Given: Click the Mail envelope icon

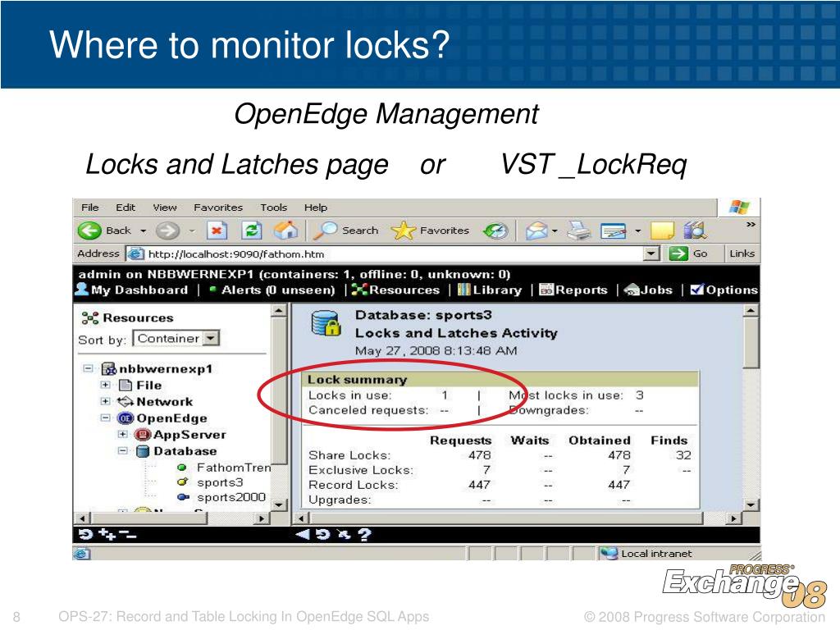Looking at the screenshot, I should pyautogui.click(x=536, y=231).
